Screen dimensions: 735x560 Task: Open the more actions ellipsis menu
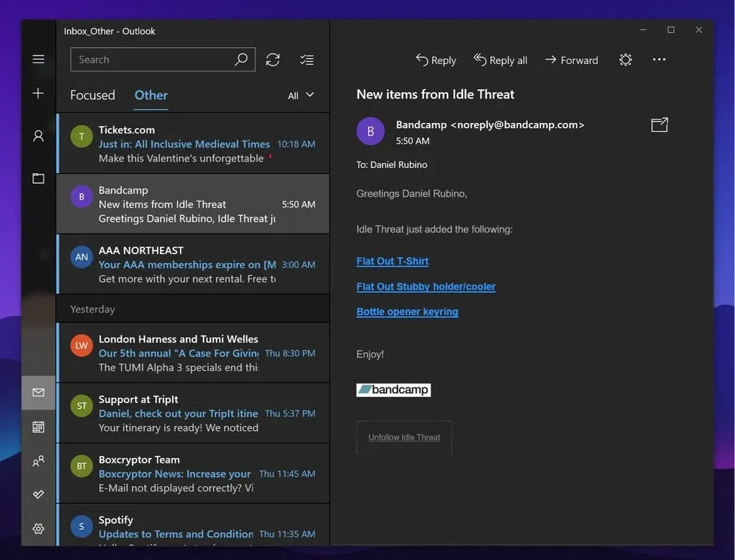tap(659, 60)
